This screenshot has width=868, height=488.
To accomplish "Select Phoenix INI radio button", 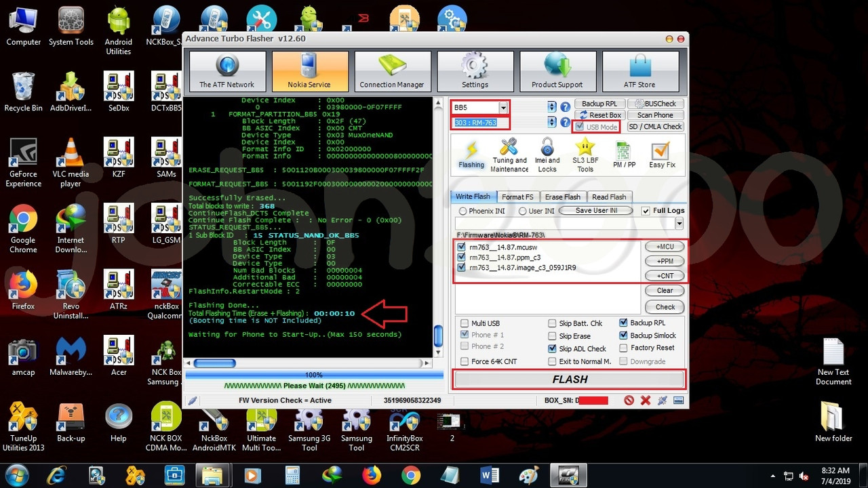I will tap(462, 211).
